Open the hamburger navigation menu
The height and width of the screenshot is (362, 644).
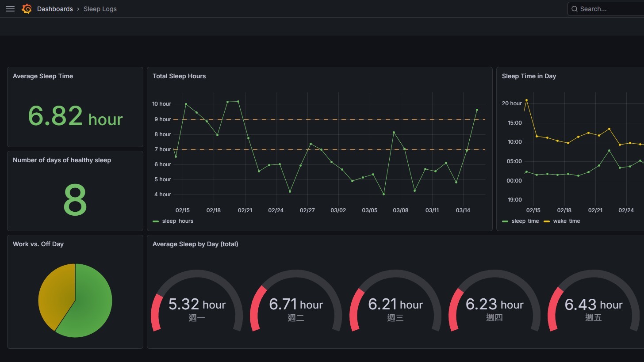(10, 9)
